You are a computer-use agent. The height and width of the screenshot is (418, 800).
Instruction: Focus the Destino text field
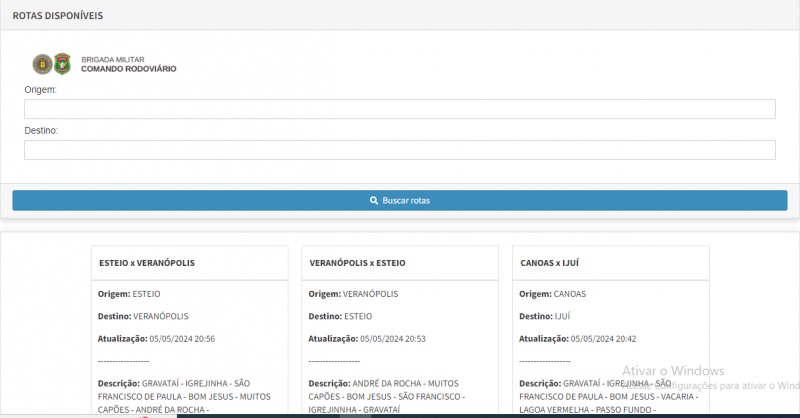(x=399, y=150)
